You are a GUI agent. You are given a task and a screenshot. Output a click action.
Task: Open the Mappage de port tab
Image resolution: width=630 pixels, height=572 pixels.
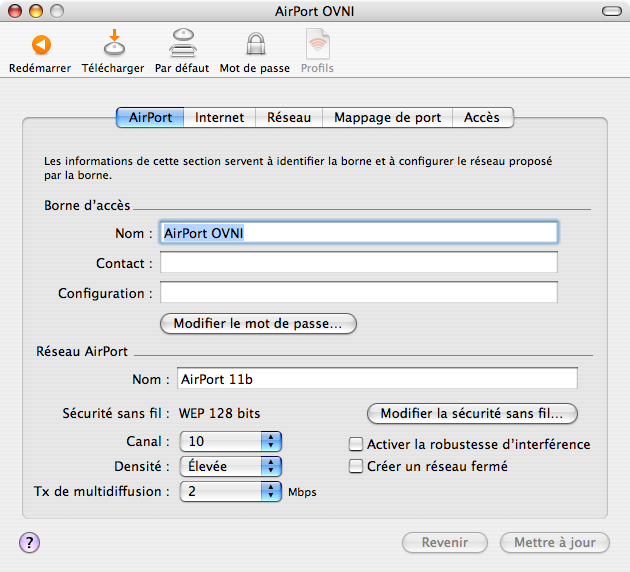tap(387, 117)
